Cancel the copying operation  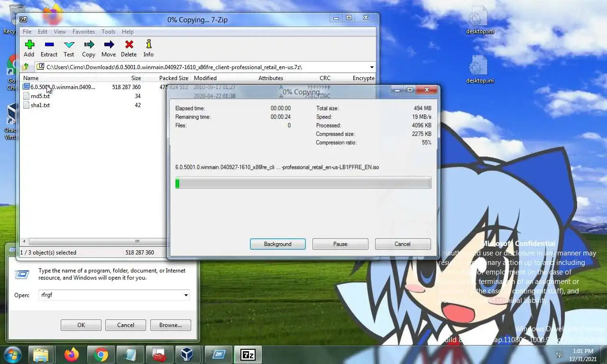click(403, 244)
